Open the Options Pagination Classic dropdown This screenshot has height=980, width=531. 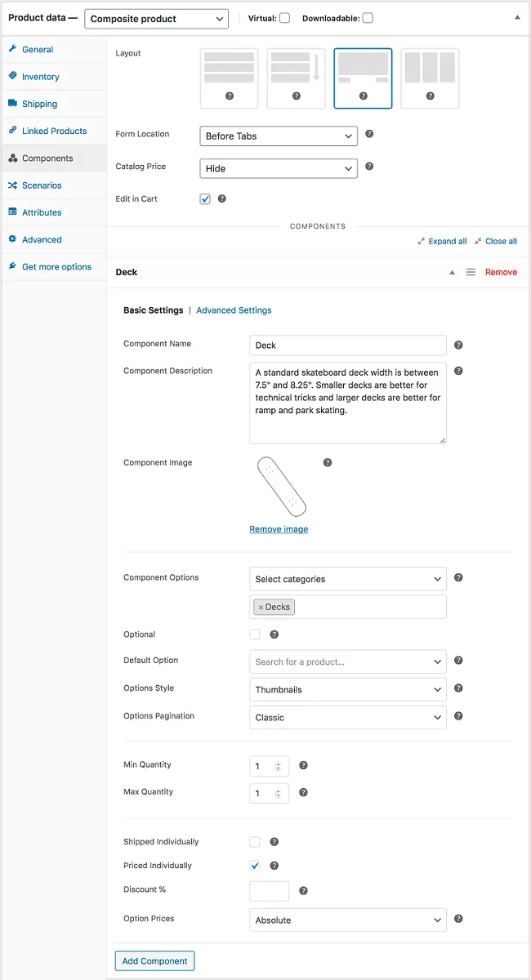pos(348,717)
